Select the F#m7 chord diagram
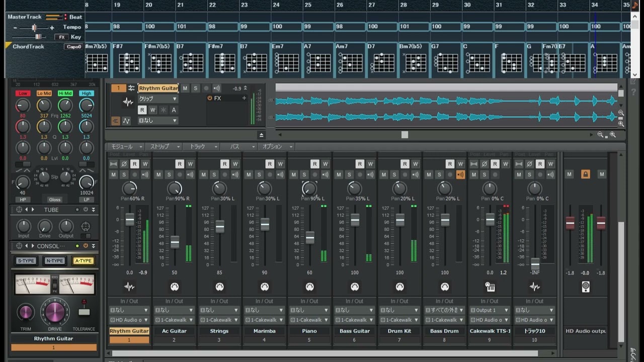 [223, 63]
